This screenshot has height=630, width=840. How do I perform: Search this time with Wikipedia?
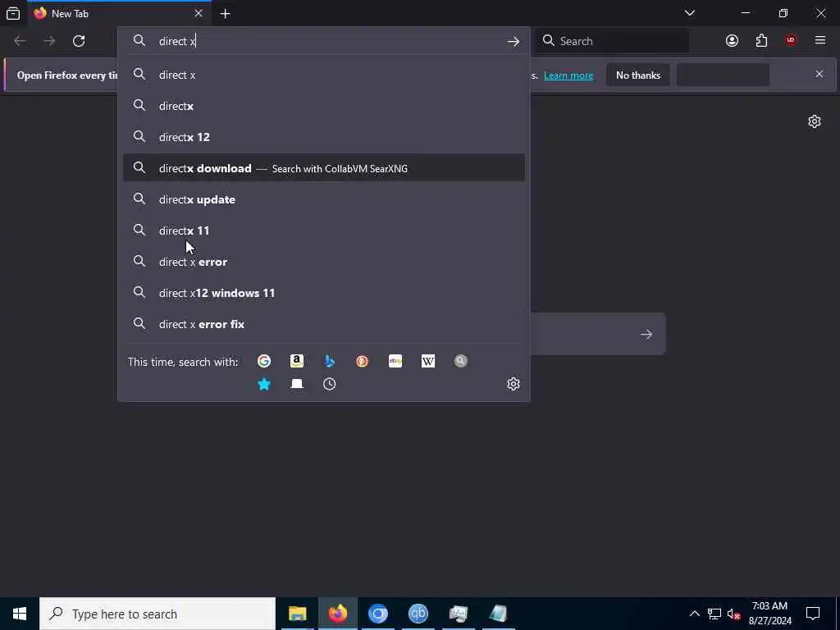428,361
